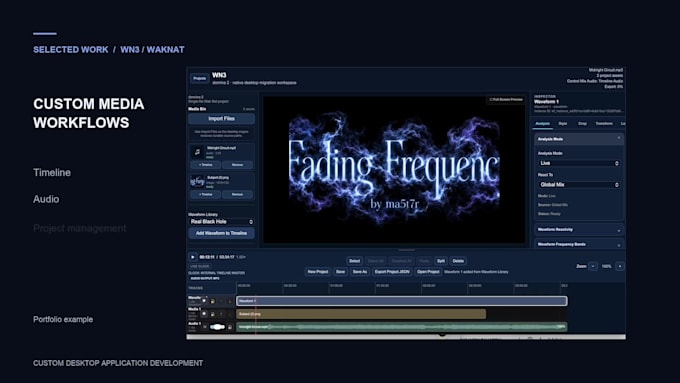
Task: Click the Tracks header label
Action: point(196,288)
